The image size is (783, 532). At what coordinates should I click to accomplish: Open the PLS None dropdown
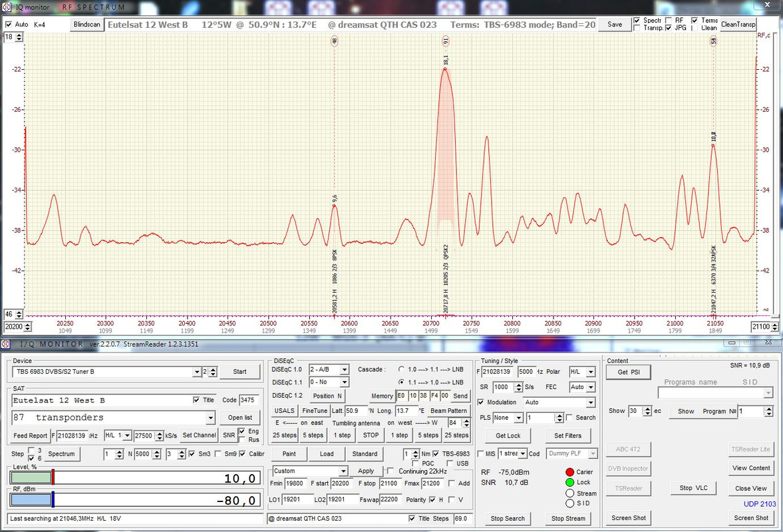coord(518,418)
